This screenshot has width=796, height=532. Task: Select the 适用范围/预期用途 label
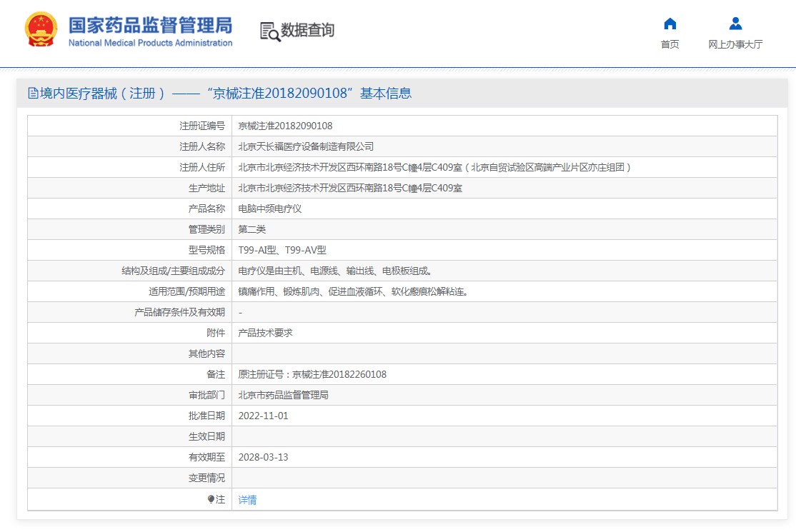[186, 291]
